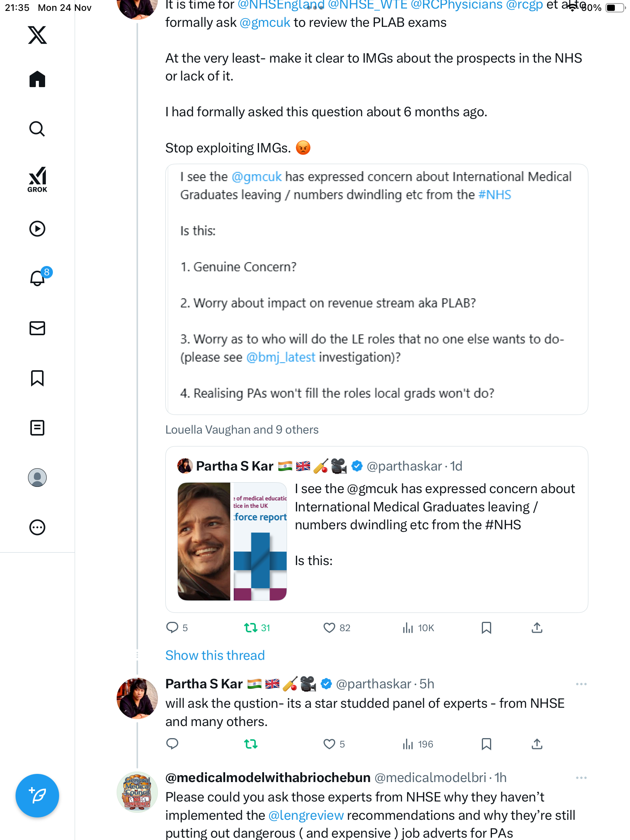Image resolution: width=630 pixels, height=840 pixels.
Task: Open more options on the 5h tweet
Action: coord(581,684)
